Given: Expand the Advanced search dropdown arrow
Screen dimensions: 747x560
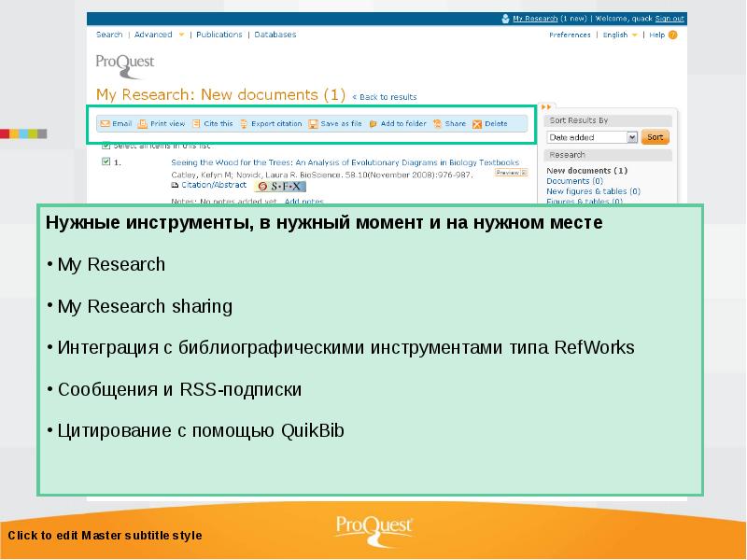Looking at the screenshot, I should 181,35.
